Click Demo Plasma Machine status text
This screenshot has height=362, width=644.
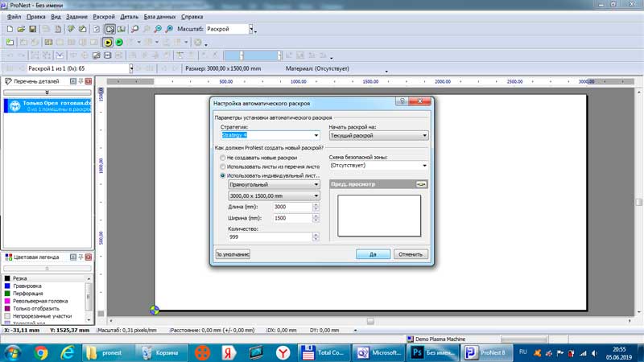[x=440, y=339]
